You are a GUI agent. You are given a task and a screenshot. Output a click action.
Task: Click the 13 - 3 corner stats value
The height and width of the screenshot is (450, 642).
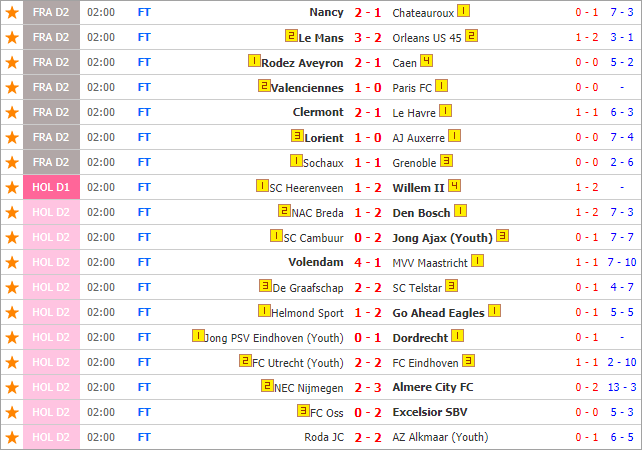(x=622, y=387)
